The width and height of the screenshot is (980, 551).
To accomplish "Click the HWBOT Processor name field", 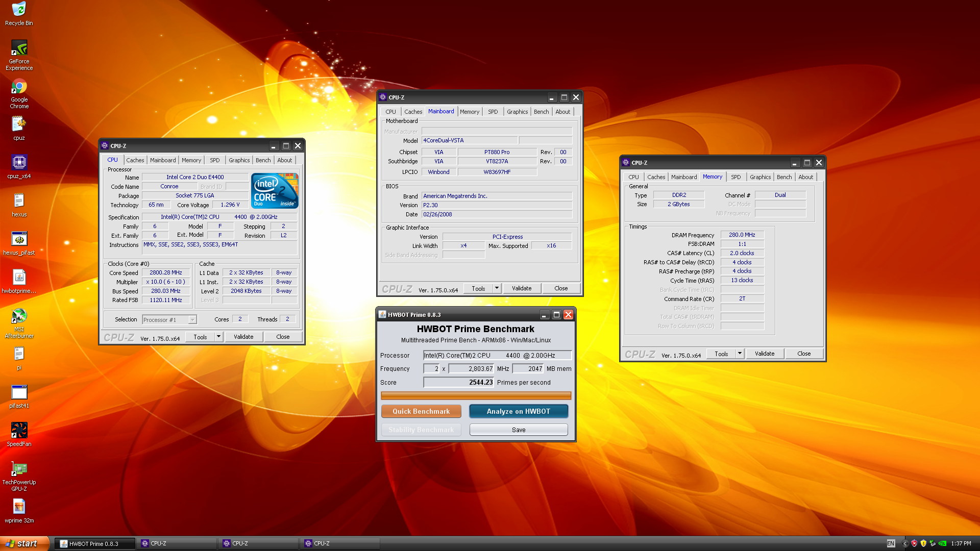I will 497,355.
